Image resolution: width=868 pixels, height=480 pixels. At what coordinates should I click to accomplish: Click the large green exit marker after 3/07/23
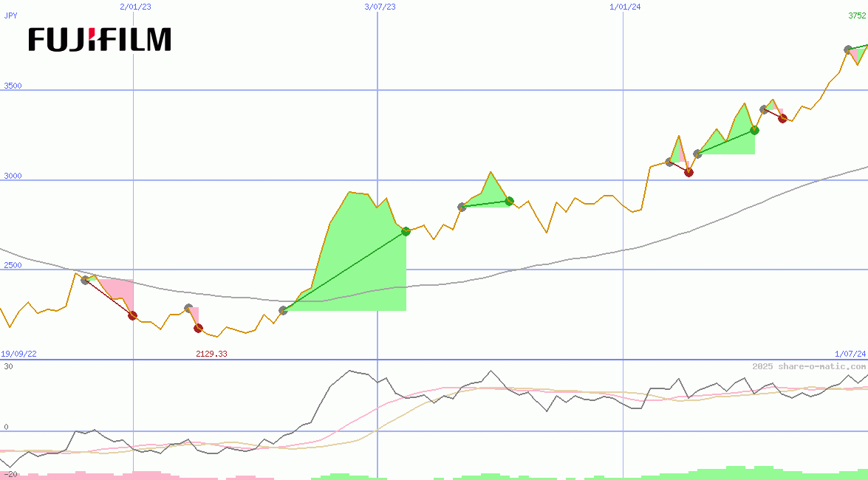[406, 231]
